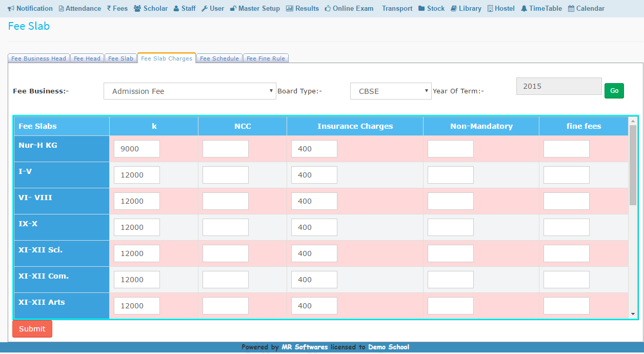Screen dimensions: 644x354
Task: Open the Attendance menu icon
Action: pos(62,9)
